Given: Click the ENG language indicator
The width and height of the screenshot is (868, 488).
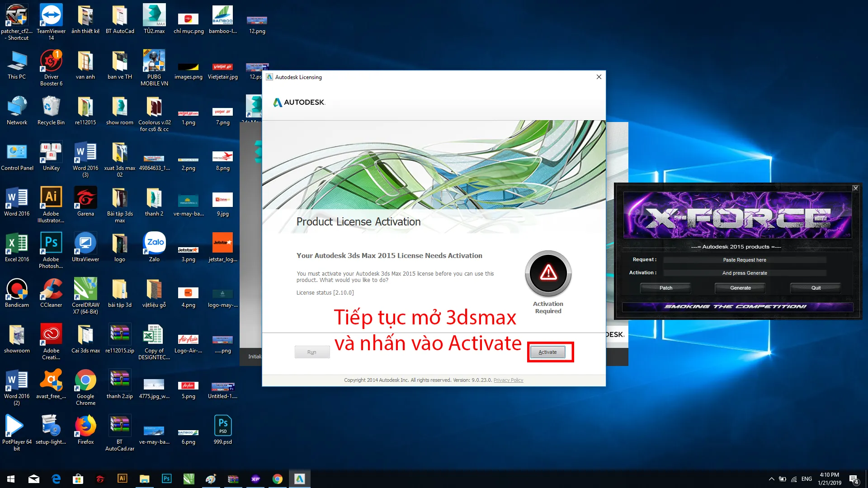Looking at the screenshot, I should coord(807,479).
